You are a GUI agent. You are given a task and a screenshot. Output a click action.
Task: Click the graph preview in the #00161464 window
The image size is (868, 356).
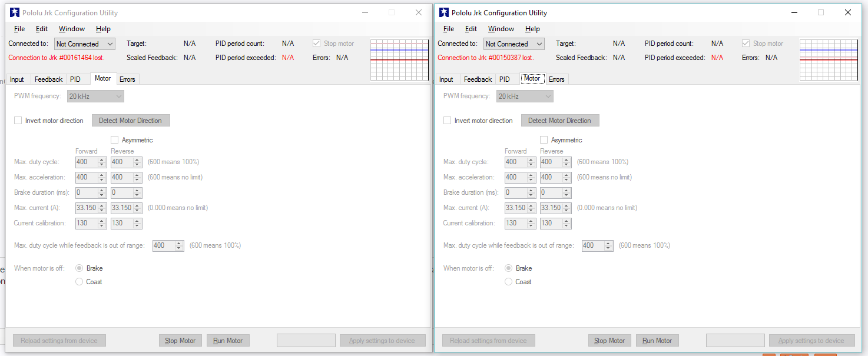pyautogui.click(x=400, y=60)
